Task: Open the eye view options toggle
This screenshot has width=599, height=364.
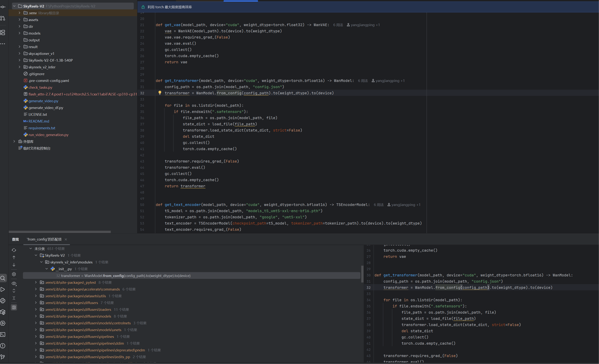Action: tap(14, 283)
